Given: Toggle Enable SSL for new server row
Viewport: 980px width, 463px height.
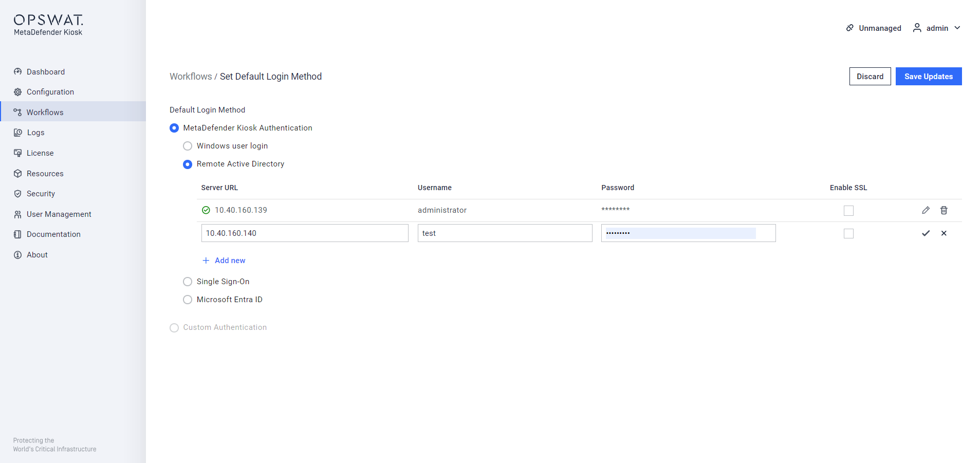Looking at the screenshot, I should 848,233.
